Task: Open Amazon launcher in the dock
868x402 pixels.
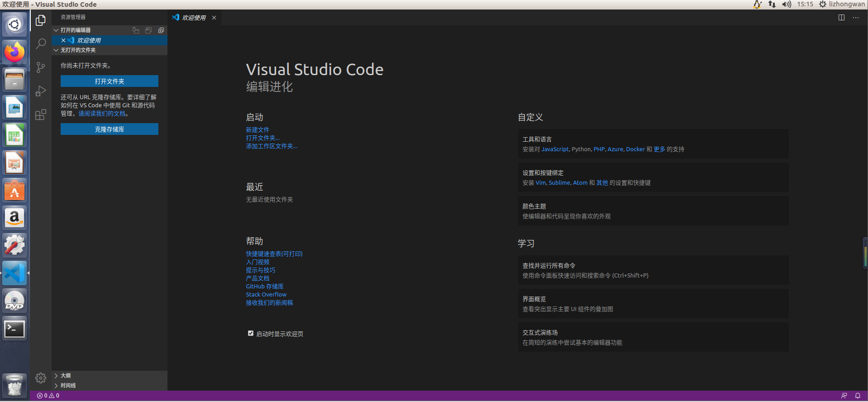Action: click(14, 218)
